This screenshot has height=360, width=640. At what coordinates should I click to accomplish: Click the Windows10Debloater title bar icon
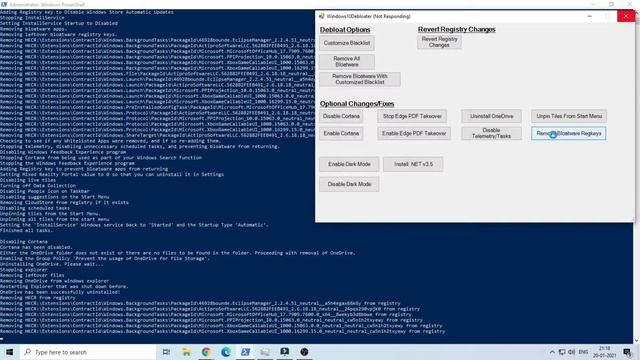point(321,16)
